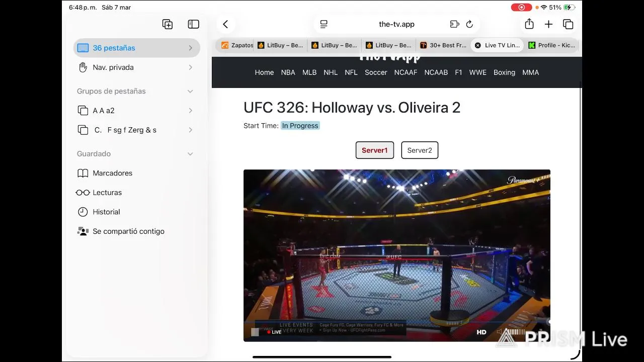Viewport: 644px width, 362px height.
Task: Switch to the 30+ Best Fr... tab
Action: tap(443, 45)
